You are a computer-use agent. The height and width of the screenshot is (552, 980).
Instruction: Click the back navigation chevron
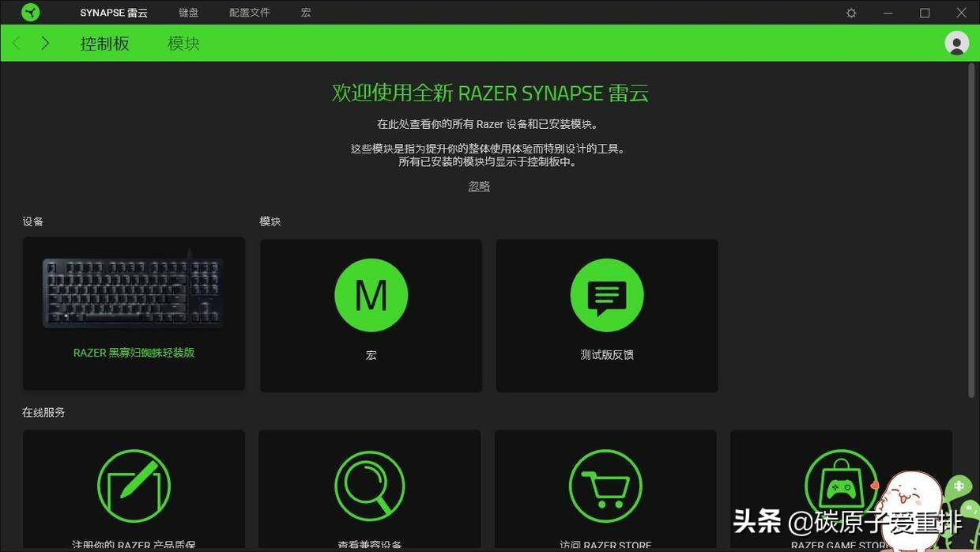coord(16,43)
